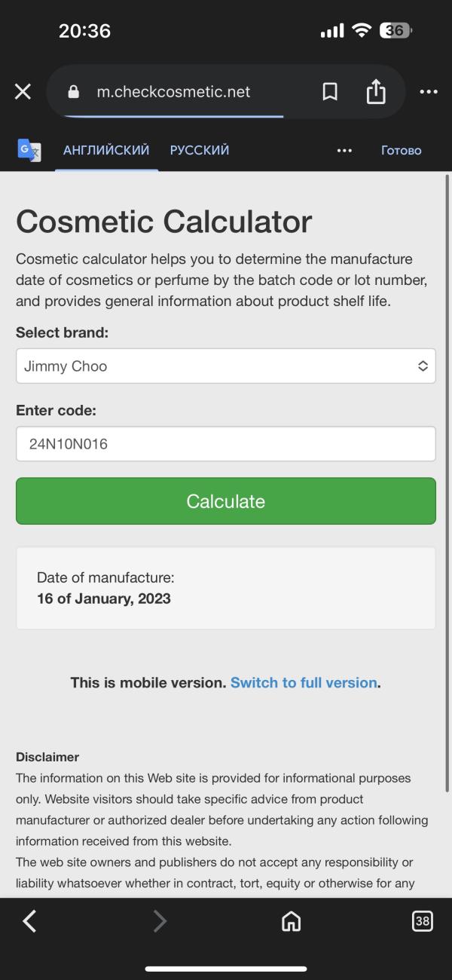Screen dimensions: 452x980
Task: Open browser three-dot menu
Action: [429, 92]
